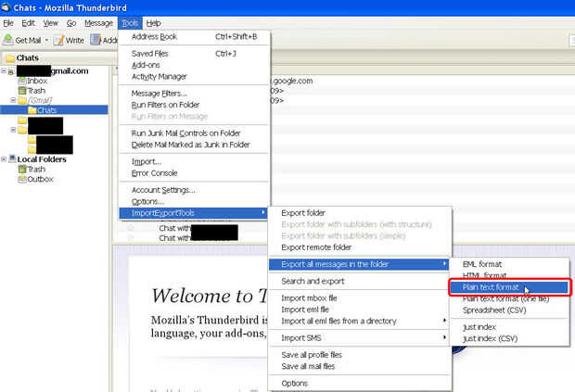Choose Address Book from Tools menu

[x=195, y=37]
